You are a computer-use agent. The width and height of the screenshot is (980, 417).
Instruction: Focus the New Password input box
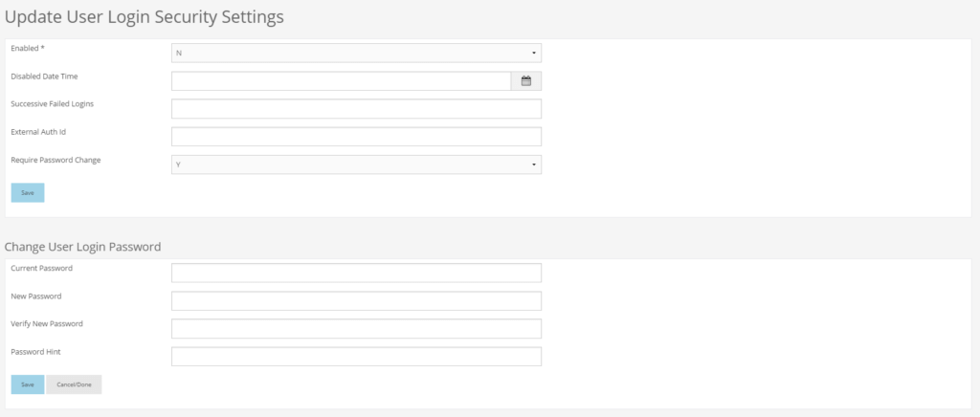356,301
